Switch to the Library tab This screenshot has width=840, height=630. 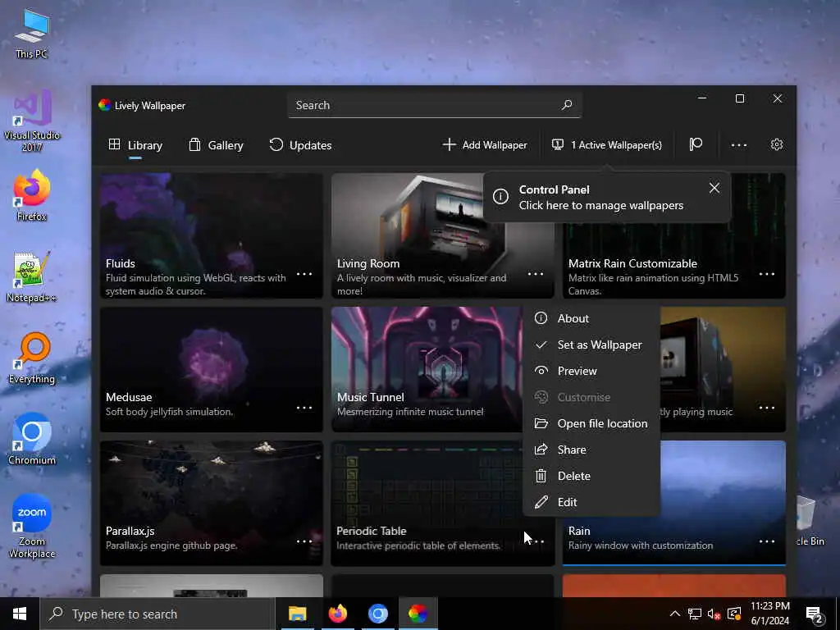click(x=135, y=145)
